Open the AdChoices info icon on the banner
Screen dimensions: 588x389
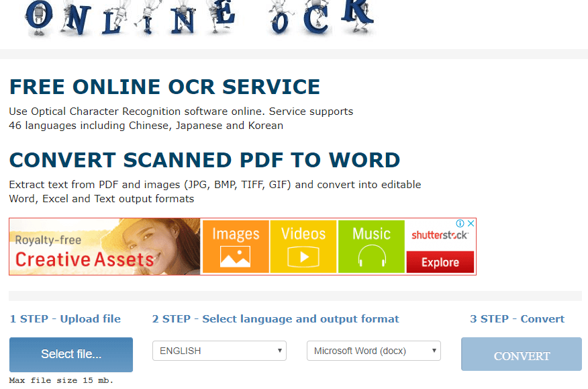(461, 223)
